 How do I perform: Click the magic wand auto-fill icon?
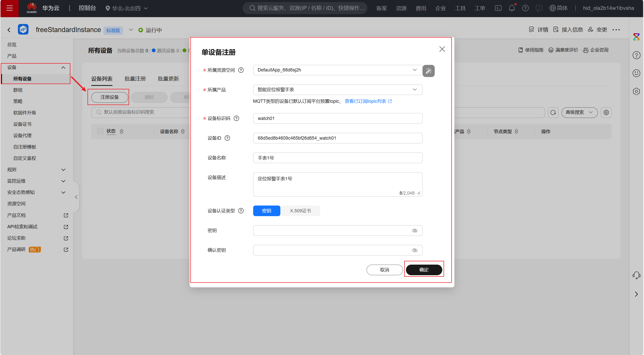(x=428, y=71)
